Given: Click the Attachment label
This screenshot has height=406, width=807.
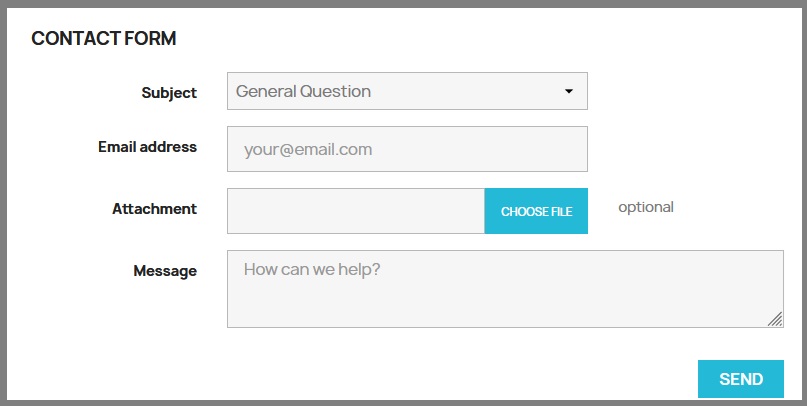Looking at the screenshot, I should pos(154,209).
